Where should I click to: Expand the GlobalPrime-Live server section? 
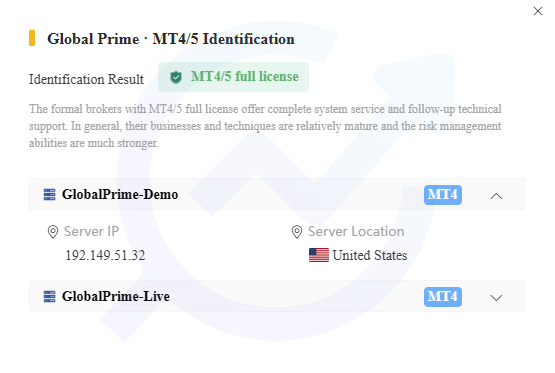496,298
